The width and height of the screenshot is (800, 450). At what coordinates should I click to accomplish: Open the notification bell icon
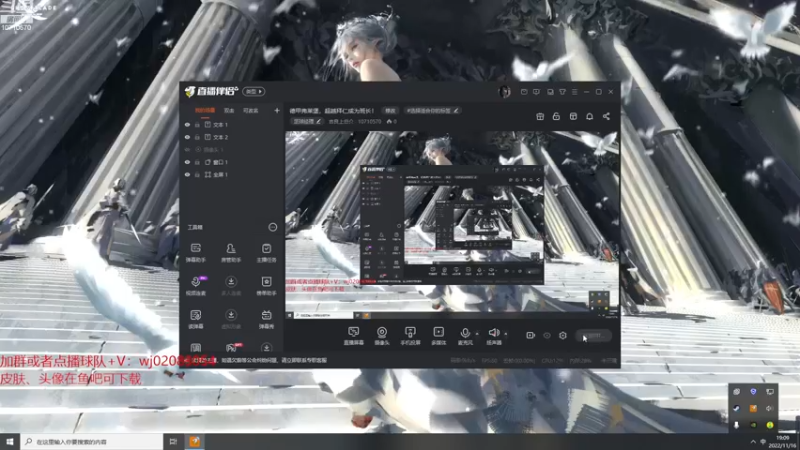click(590, 117)
